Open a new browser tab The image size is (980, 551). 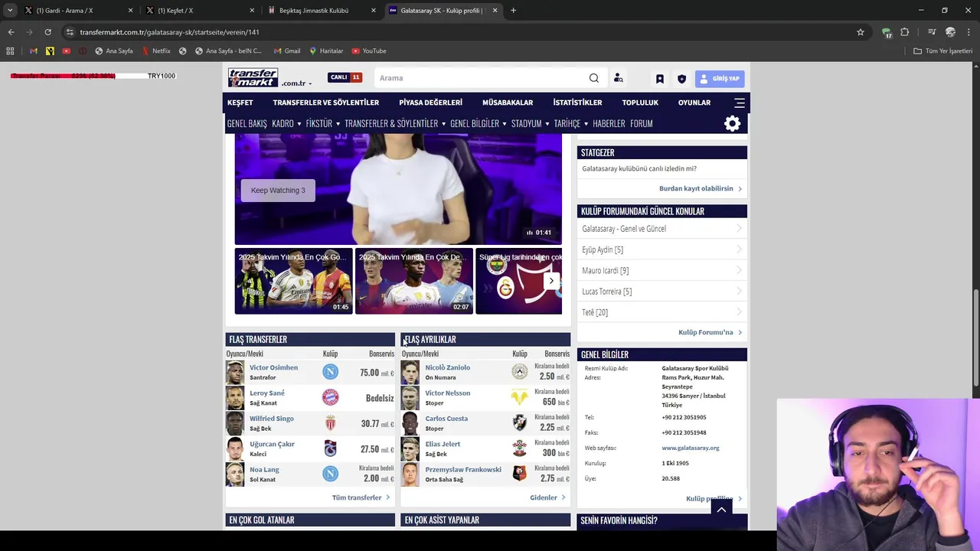[x=513, y=11]
